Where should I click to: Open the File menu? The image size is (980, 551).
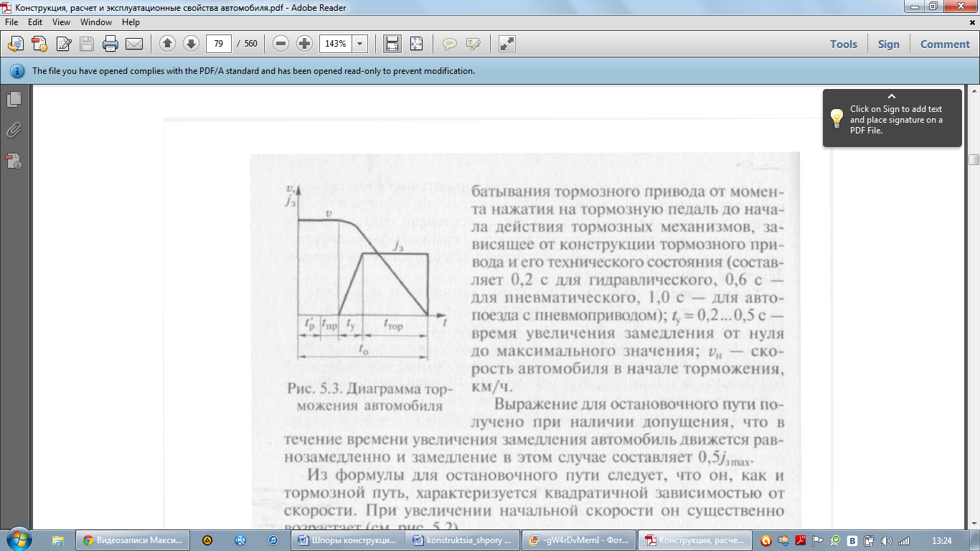click(11, 22)
